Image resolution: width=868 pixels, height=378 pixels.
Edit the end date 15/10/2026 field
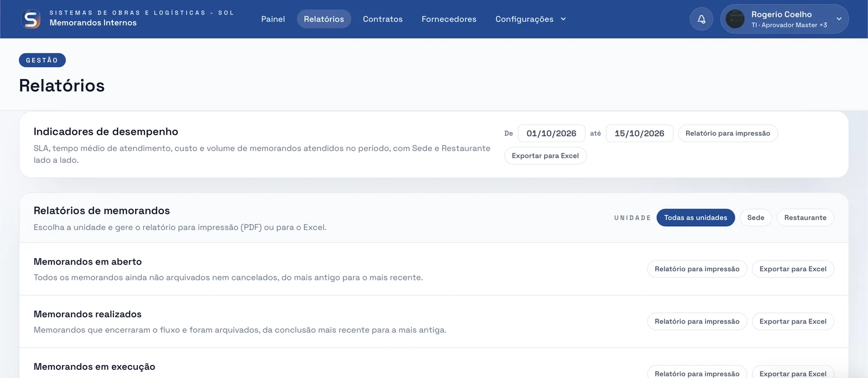tap(639, 133)
